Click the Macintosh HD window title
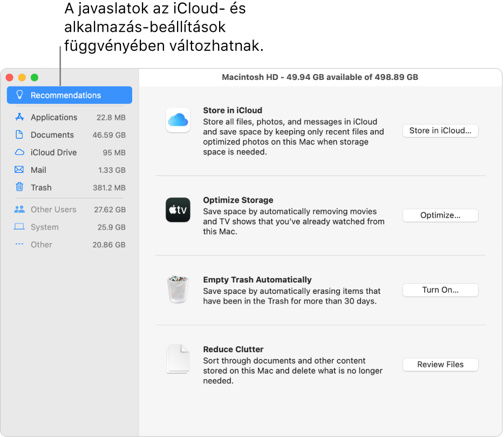504x437 pixels. 320,77
